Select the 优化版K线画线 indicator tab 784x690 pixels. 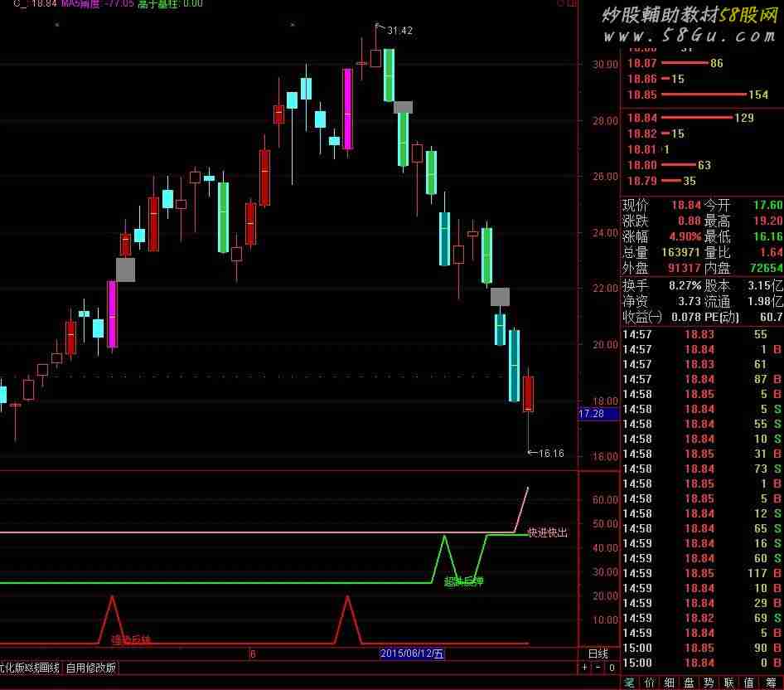click(30, 668)
